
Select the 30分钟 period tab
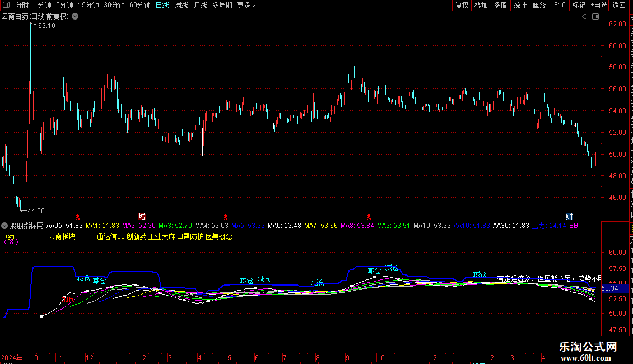[114, 5]
